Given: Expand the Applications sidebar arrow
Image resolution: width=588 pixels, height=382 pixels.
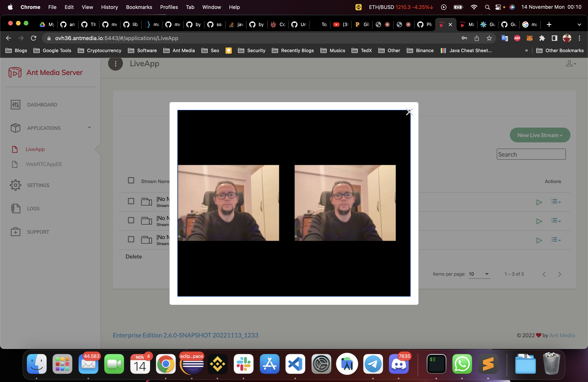Looking at the screenshot, I should tap(89, 128).
